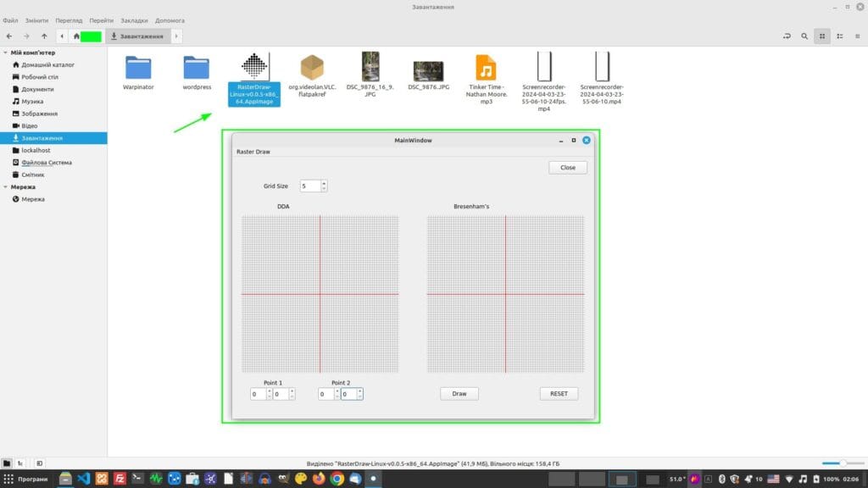868x488 pixels.
Task: Go back using the back arrow
Action: point(10,36)
